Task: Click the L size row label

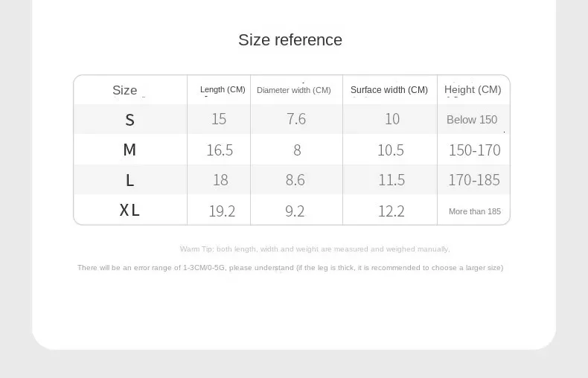Action: pos(130,180)
